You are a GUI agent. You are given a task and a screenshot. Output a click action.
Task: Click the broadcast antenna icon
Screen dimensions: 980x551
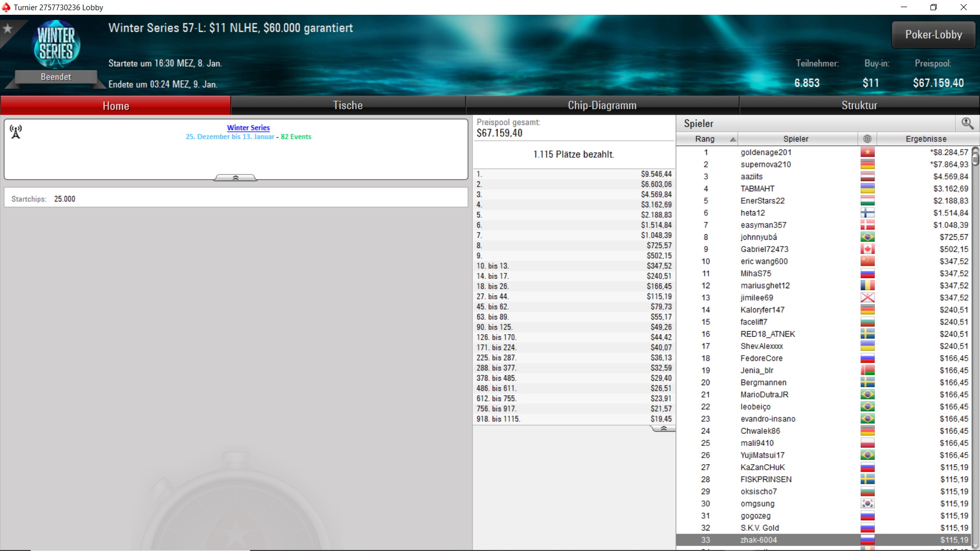(16, 132)
